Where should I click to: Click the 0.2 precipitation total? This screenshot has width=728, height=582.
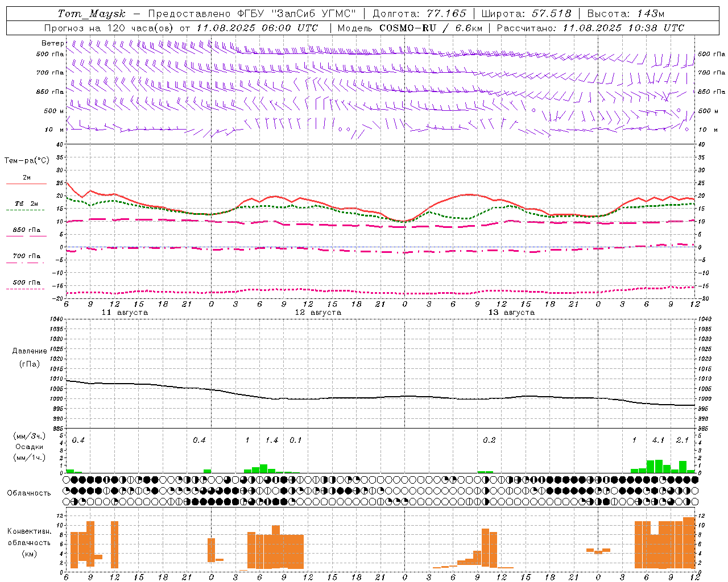coord(489,440)
